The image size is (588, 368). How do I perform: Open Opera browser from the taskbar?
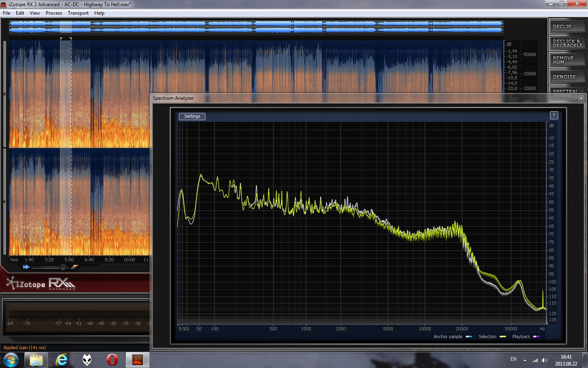coord(112,359)
